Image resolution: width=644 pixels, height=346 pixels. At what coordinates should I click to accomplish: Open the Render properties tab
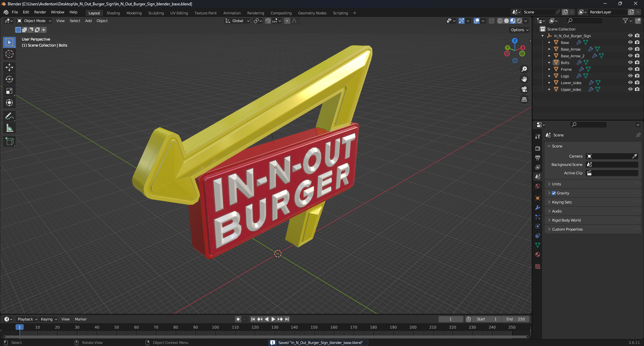click(538, 148)
